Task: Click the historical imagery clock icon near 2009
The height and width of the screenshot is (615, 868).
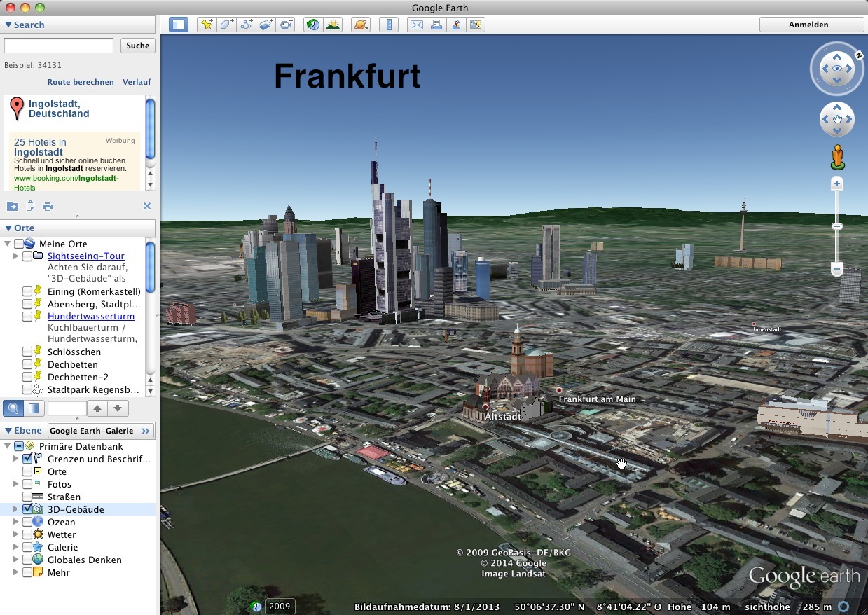Action: point(256,607)
